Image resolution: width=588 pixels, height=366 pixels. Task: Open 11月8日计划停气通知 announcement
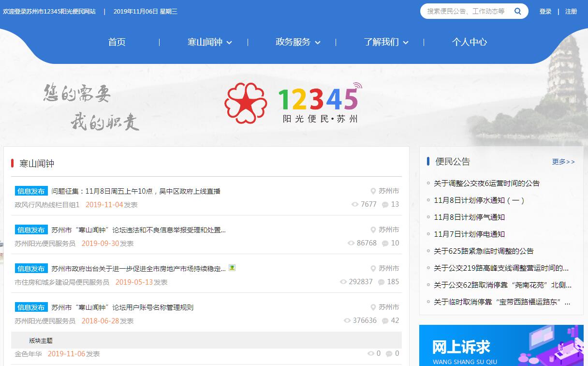(x=469, y=217)
